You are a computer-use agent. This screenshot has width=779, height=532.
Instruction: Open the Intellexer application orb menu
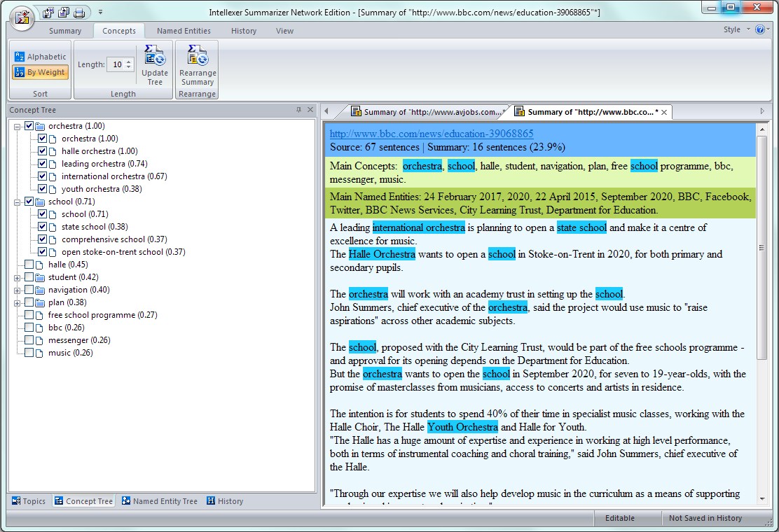(22, 18)
